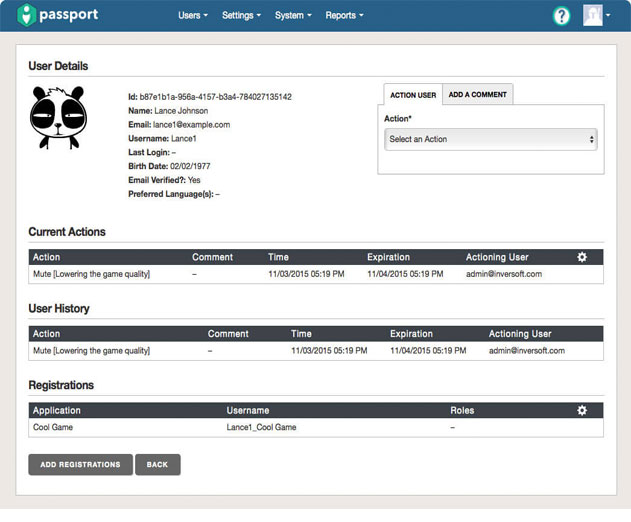Click the caret next to profile avatar

click(x=608, y=15)
